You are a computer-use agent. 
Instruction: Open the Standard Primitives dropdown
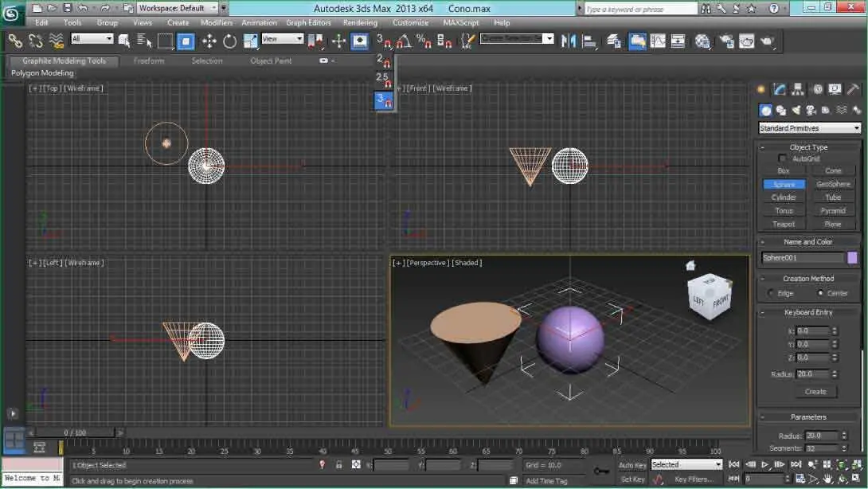[809, 128]
